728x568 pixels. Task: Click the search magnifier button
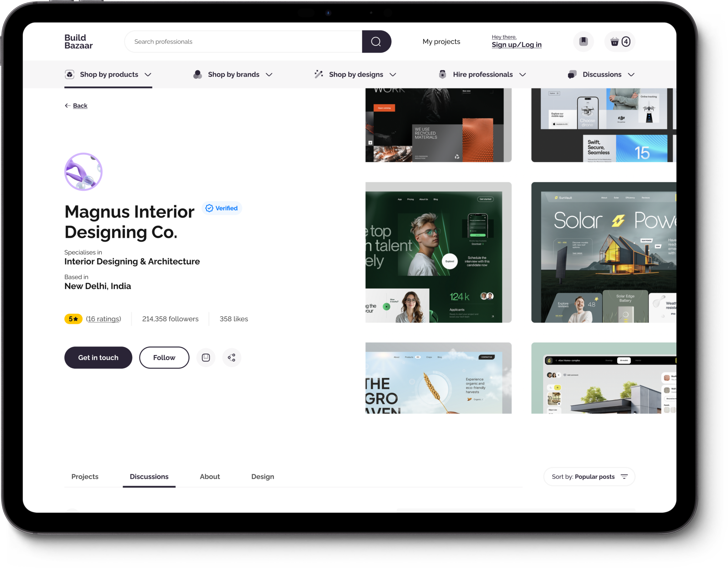pyautogui.click(x=376, y=42)
